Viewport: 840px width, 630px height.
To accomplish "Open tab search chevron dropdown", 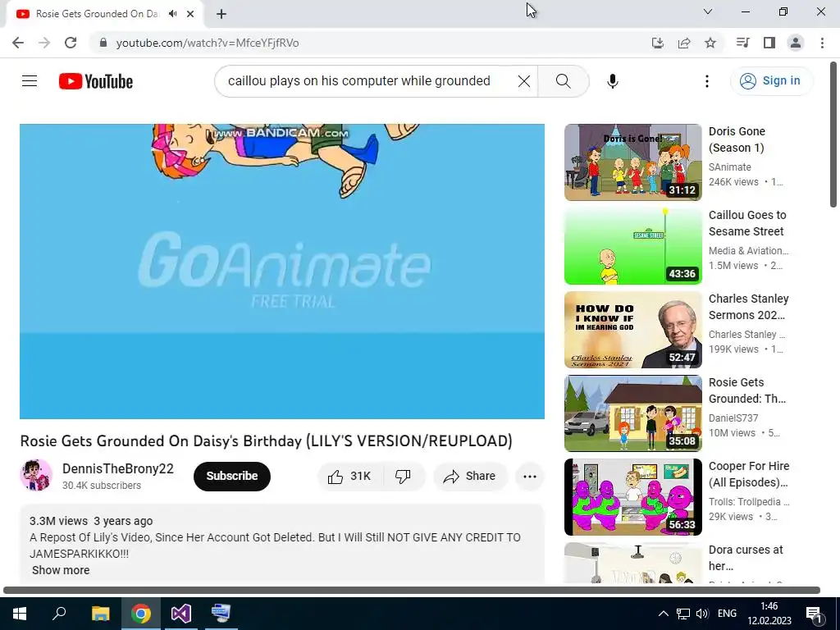I will pyautogui.click(x=708, y=11).
